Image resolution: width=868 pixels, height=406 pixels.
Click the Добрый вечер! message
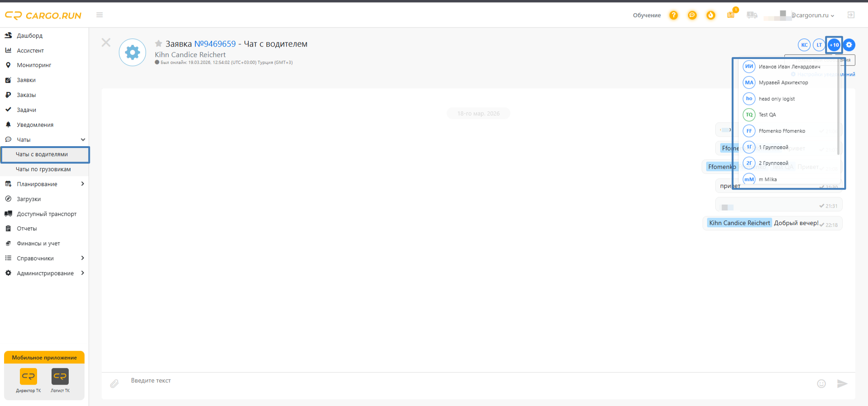796,223
